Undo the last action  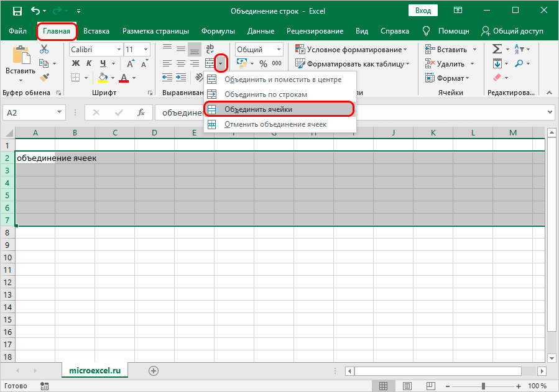35,11
